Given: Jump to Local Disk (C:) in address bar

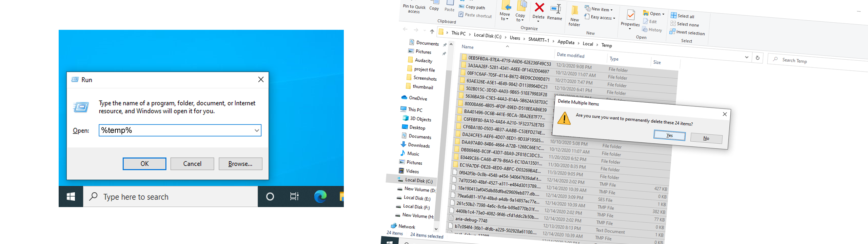Looking at the screenshot, I should click(x=488, y=36).
